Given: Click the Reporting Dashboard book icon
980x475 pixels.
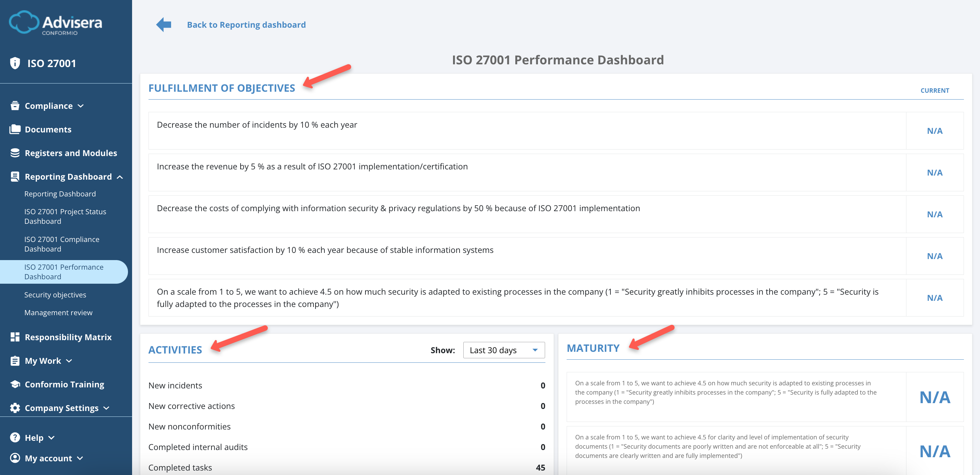Looking at the screenshot, I should (14, 176).
